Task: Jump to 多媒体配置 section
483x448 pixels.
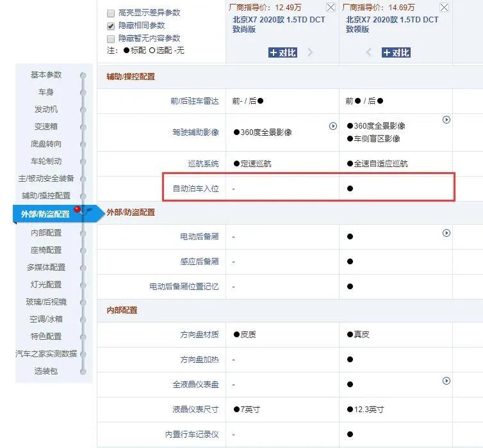Action: (46, 267)
